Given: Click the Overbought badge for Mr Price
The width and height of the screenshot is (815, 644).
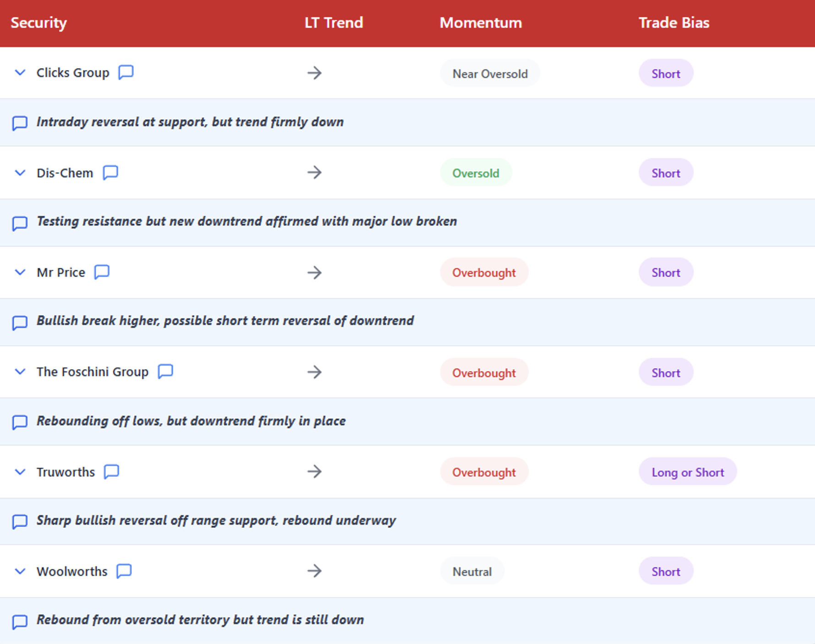Looking at the screenshot, I should tap(484, 273).
